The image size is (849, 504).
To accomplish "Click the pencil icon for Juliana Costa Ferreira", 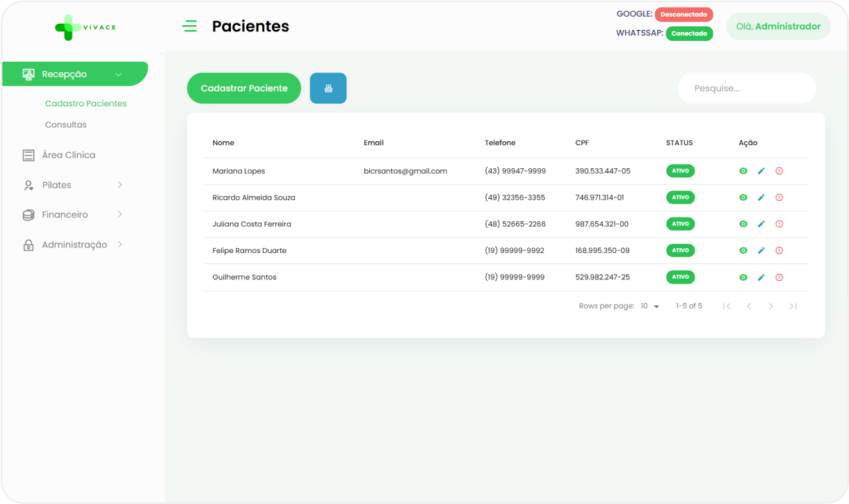I will click(x=761, y=224).
